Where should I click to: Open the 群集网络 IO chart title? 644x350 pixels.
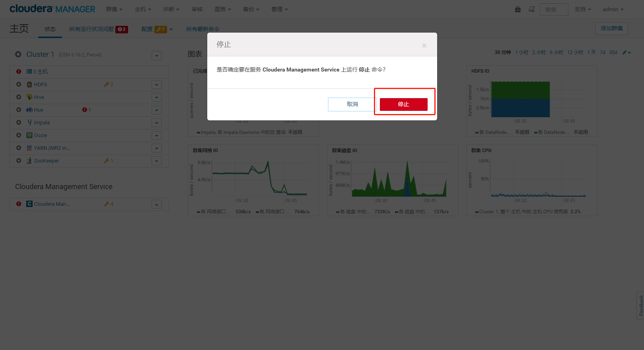tap(205, 151)
